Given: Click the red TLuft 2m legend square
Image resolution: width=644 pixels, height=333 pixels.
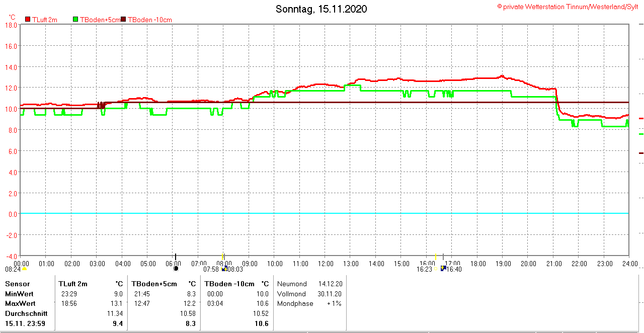Looking at the screenshot, I should [28, 20].
